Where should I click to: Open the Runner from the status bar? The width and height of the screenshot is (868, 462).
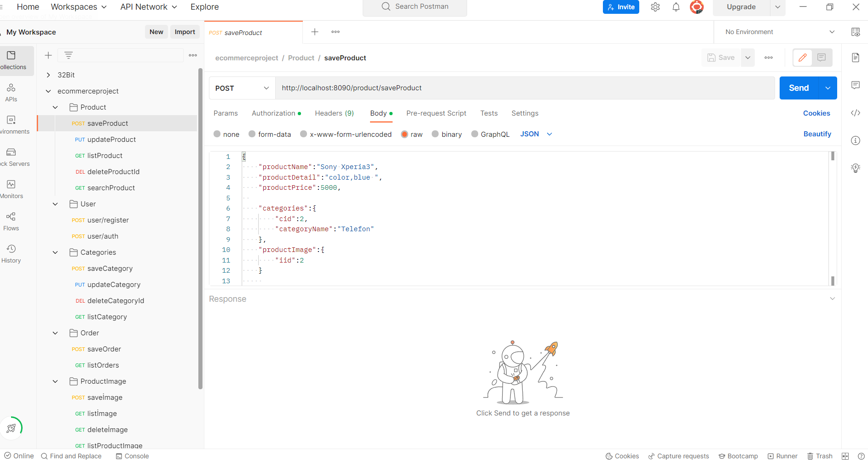[x=783, y=456]
